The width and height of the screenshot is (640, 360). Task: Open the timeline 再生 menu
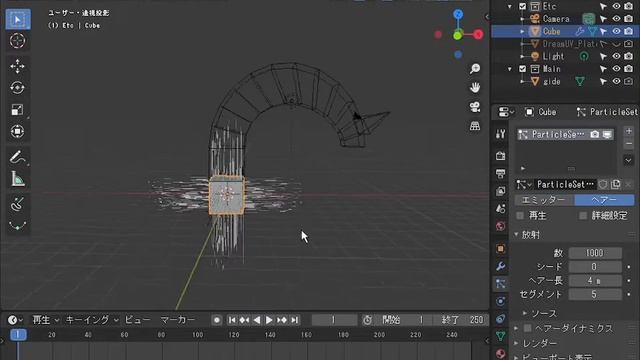(45, 320)
